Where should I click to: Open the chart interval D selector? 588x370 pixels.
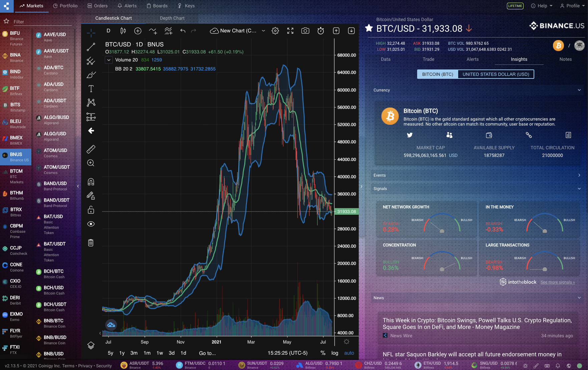tap(108, 31)
